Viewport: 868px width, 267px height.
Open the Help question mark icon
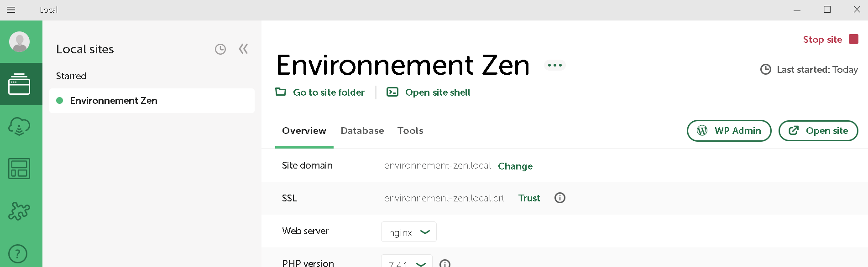coord(18,254)
